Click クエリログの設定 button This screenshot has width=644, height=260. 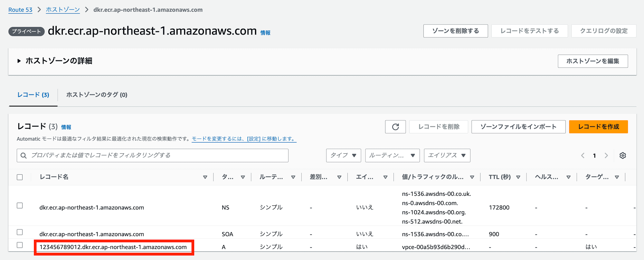tap(604, 31)
